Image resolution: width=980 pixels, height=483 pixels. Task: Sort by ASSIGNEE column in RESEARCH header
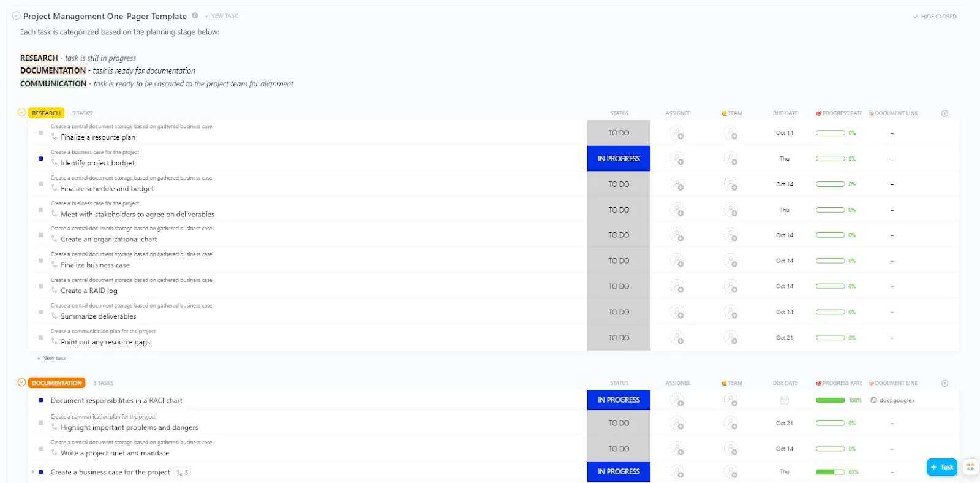tap(677, 113)
